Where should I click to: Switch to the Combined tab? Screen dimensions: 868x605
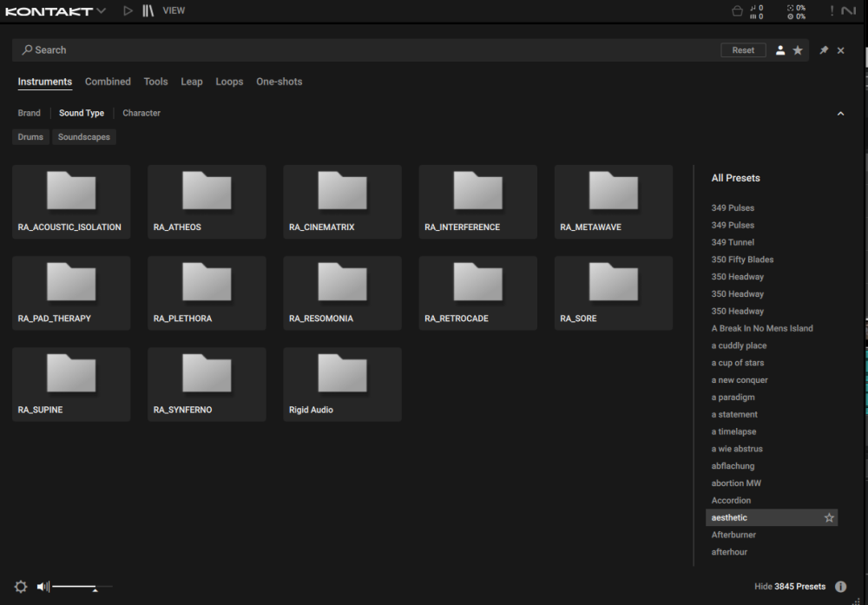click(108, 82)
